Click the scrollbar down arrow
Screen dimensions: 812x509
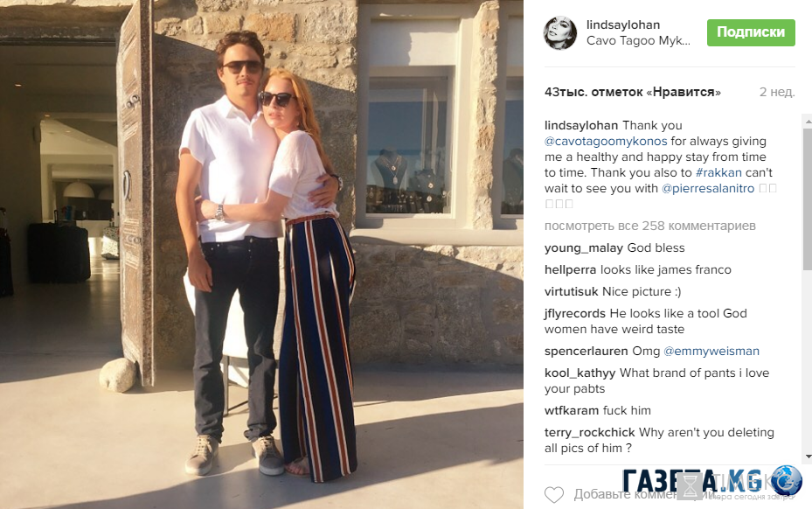point(808,457)
